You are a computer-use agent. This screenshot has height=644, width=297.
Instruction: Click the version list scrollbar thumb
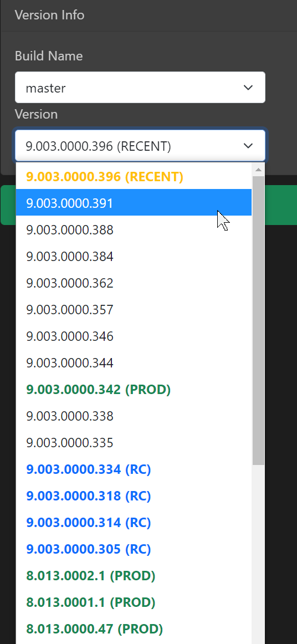pyautogui.click(x=258, y=321)
